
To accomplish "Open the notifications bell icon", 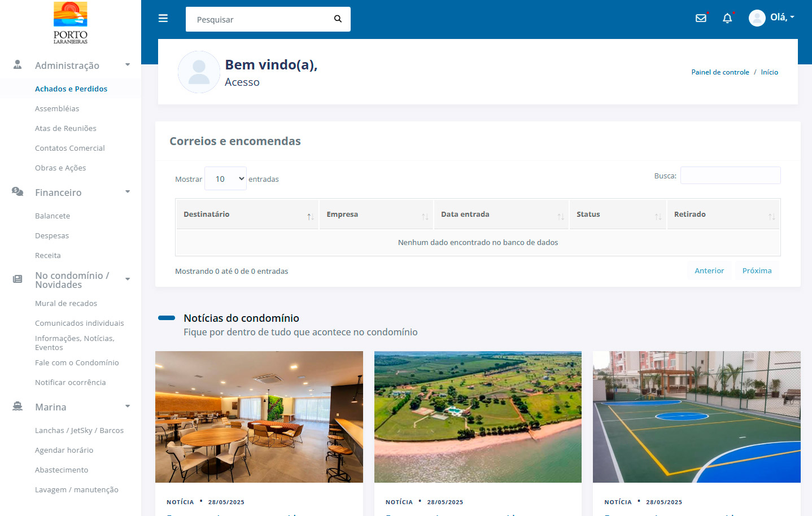I will click(727, 18).
